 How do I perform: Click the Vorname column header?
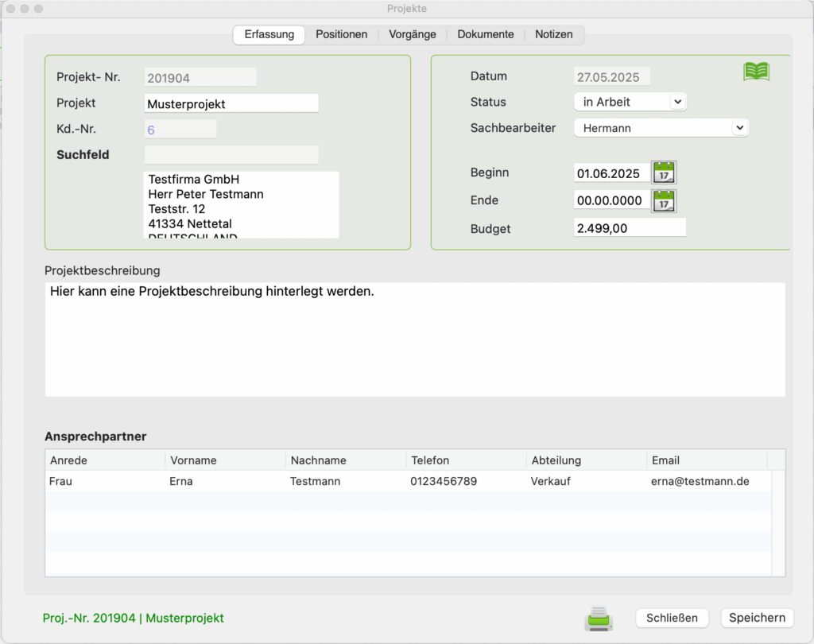225,460
